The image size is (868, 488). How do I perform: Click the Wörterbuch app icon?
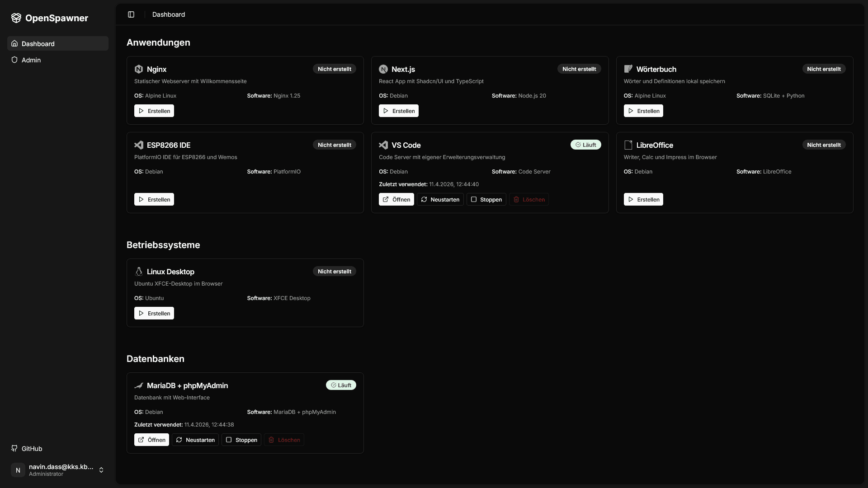click(628, 69)
